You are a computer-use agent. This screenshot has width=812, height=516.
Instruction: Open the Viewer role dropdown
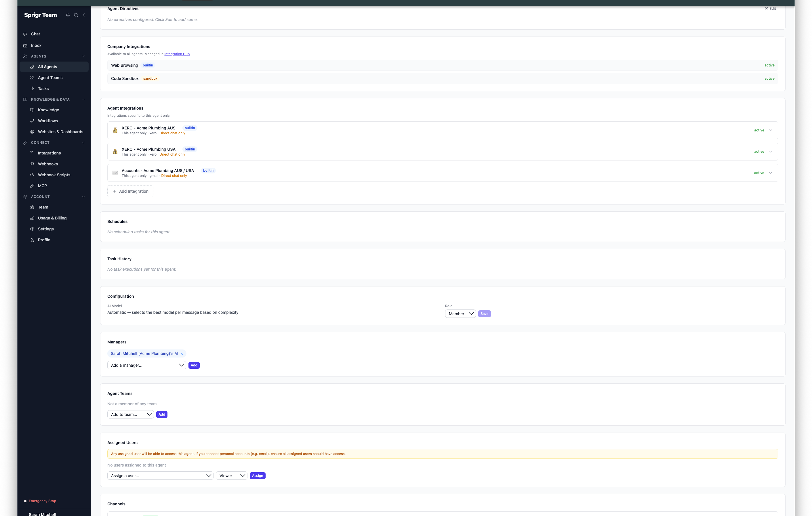coord(231,475)
